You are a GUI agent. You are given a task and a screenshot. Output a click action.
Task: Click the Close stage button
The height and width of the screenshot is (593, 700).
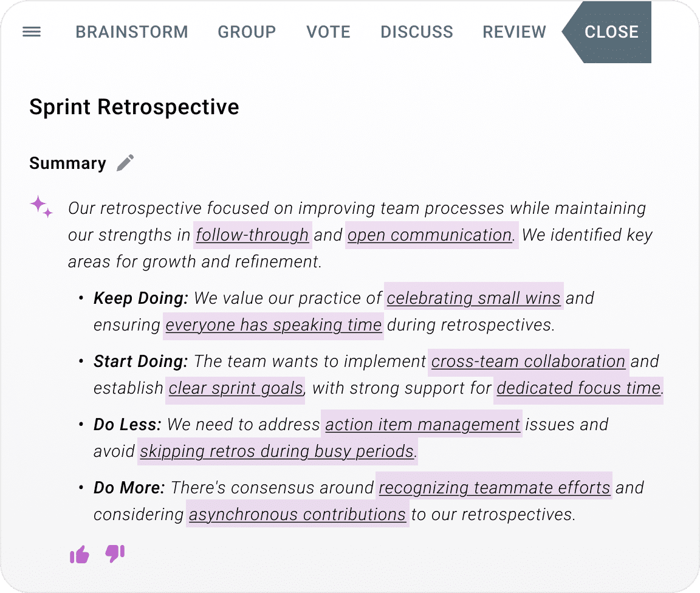611,32
